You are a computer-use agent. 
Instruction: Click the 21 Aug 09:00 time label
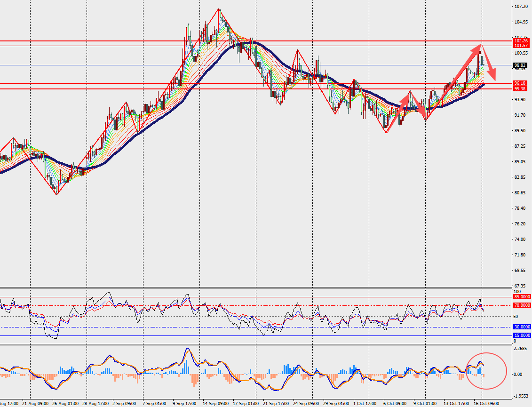click(35, 404)
